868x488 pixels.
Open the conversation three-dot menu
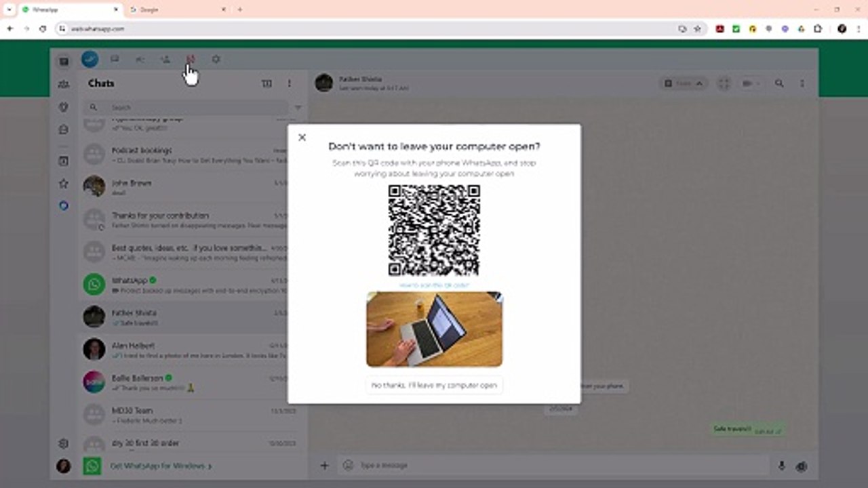(x=802, y=83)
